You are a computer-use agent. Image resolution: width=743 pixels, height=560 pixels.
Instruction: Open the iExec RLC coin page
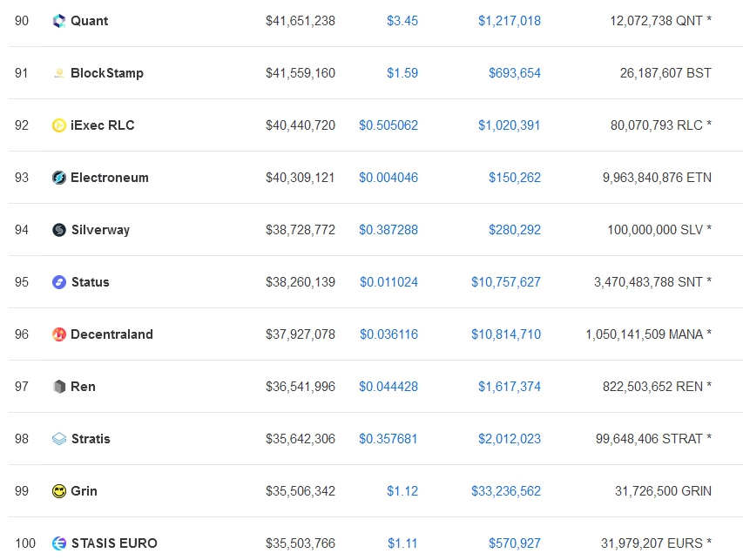point(103,125)
